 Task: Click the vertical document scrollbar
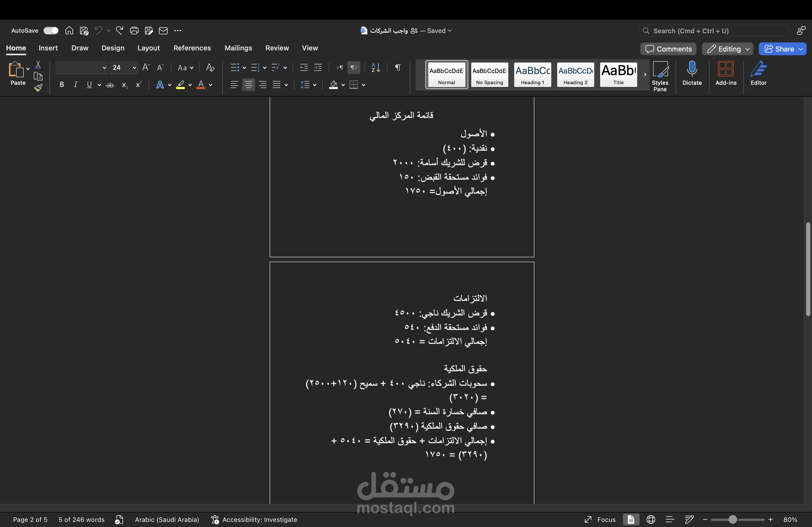tap(808, 269)
